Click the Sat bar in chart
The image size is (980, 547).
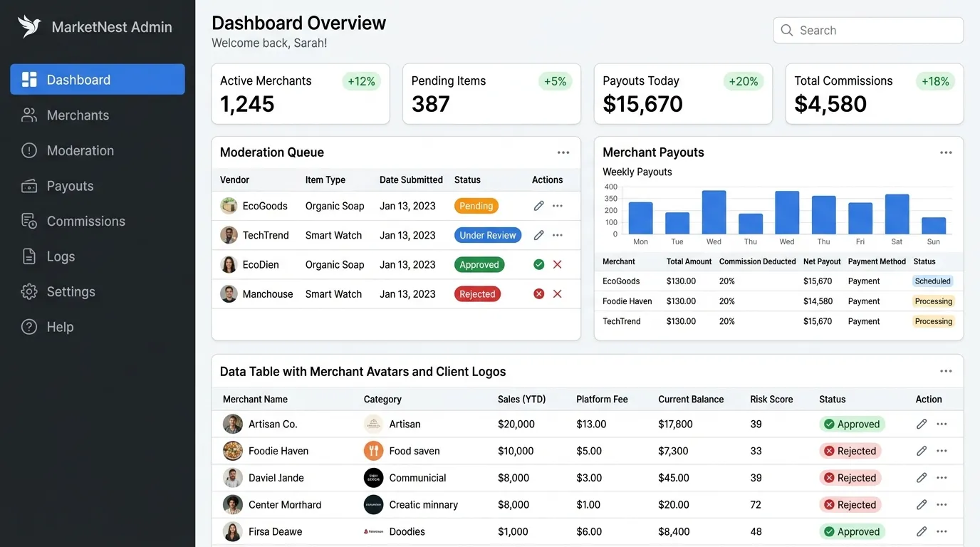(x=897, y=214)
